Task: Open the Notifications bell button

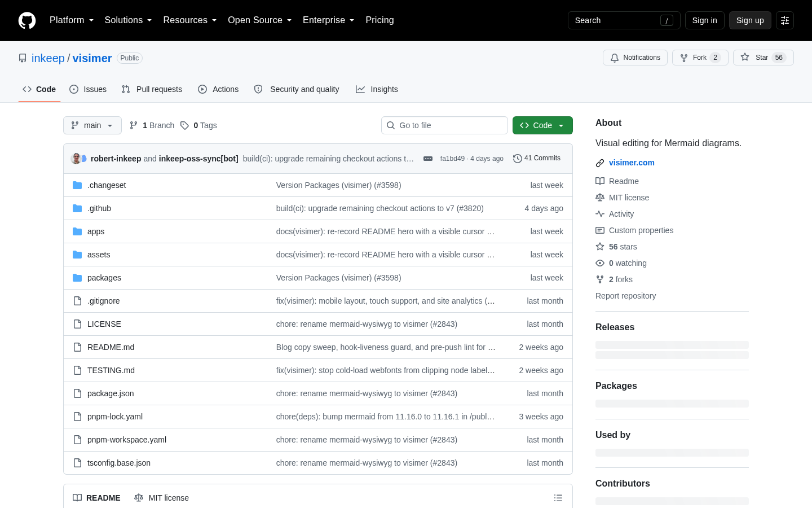Action: 636,58
